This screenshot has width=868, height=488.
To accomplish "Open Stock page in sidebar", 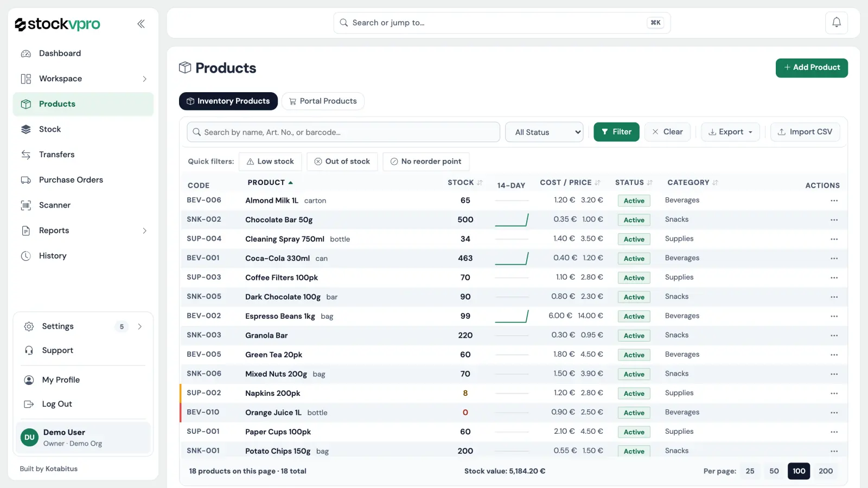I will (x=83, y=129).
